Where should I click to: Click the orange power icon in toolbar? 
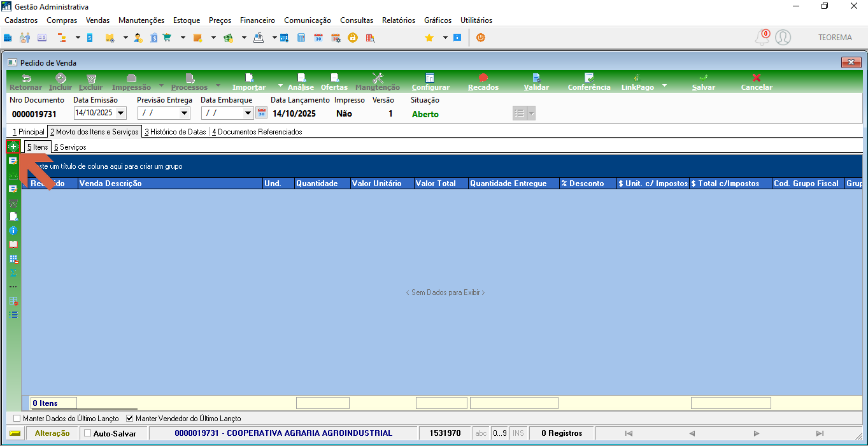481,38
